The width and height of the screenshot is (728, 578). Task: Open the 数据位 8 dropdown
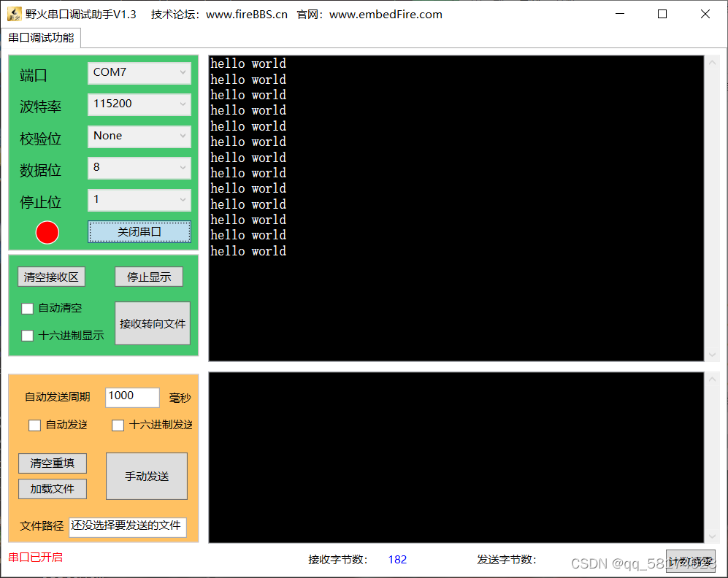point(139,168)
